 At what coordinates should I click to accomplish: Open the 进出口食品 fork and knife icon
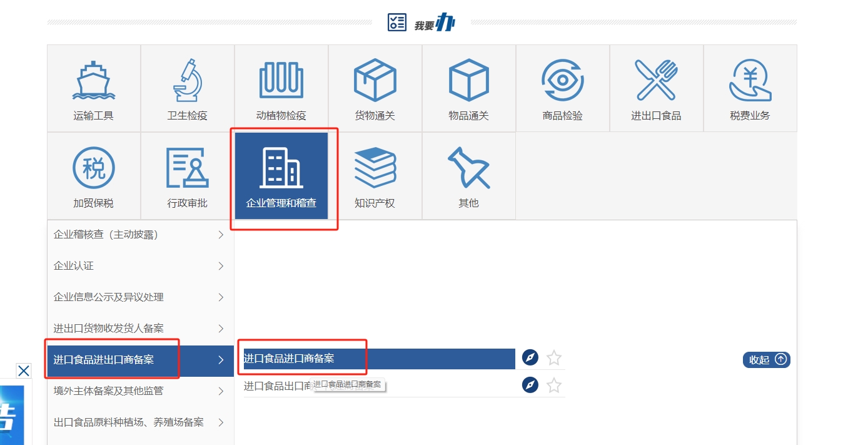[x=656, y=81]
